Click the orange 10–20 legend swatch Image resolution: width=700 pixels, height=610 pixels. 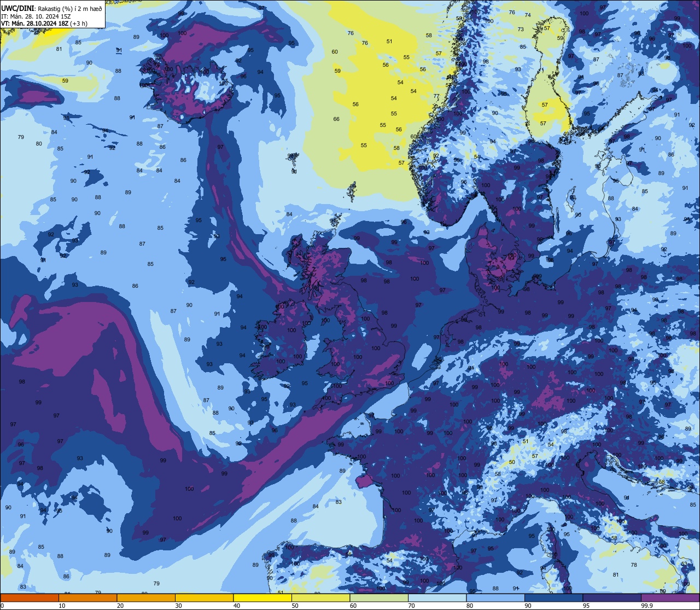[87, 598]
